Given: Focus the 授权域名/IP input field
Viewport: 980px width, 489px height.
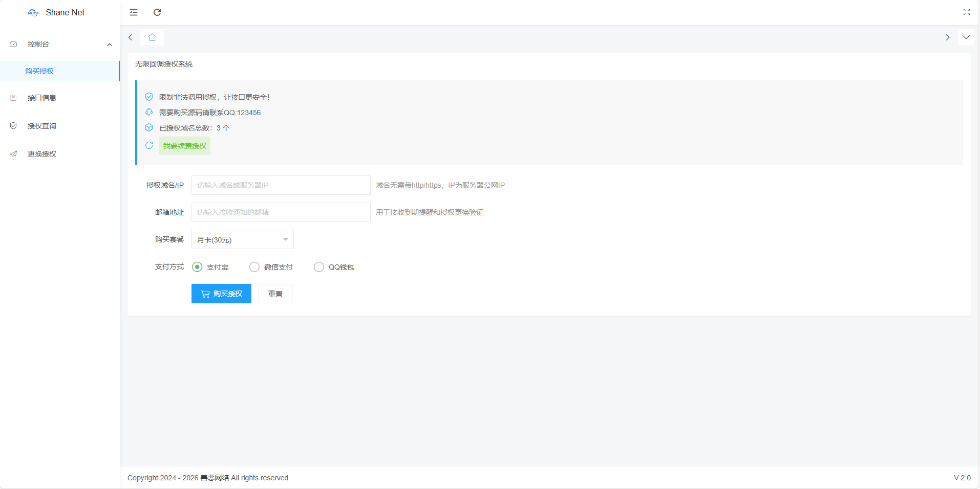Looking at the screenshot, I should tap(281, 185).
